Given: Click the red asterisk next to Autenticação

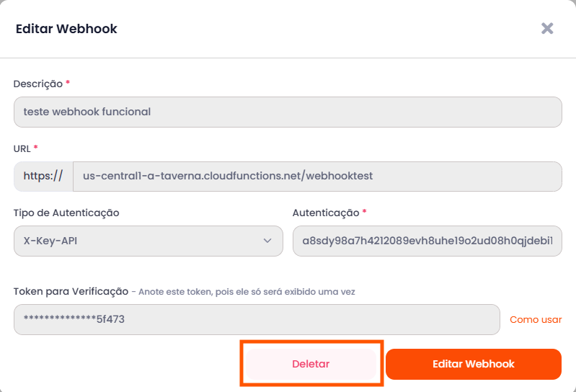Looking at the screenshot, I should pos(364,213).
